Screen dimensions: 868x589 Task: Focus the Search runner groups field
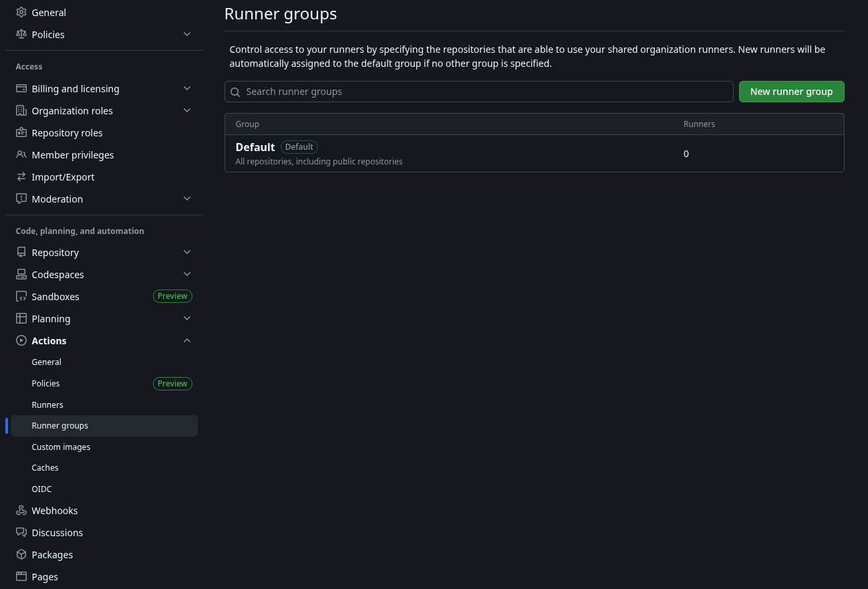(479, 92)
